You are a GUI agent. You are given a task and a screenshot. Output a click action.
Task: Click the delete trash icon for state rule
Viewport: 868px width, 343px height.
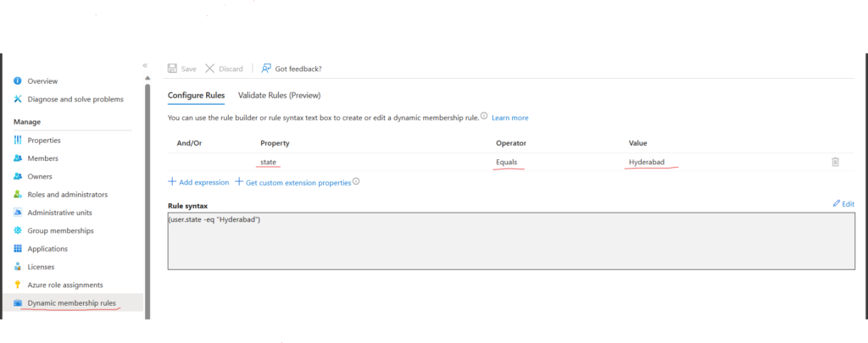tap(835, 162)
